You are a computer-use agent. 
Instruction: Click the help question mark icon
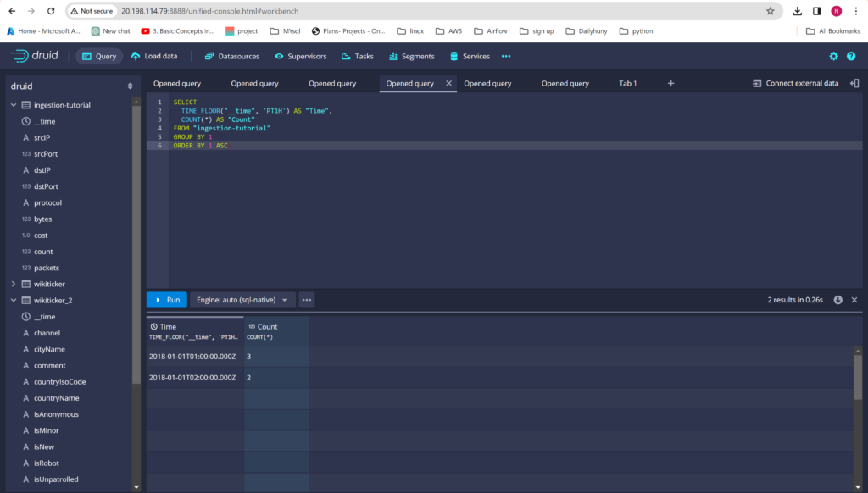pos(851,57)
